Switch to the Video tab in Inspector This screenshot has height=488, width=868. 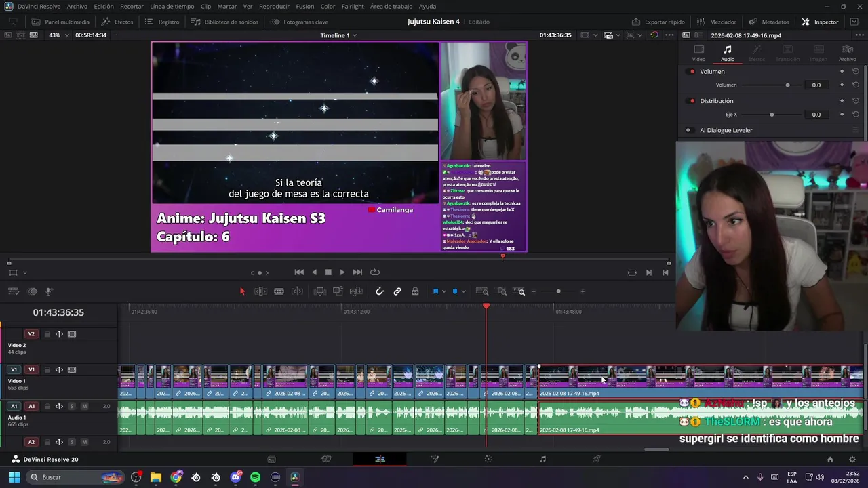click(698, 54)
